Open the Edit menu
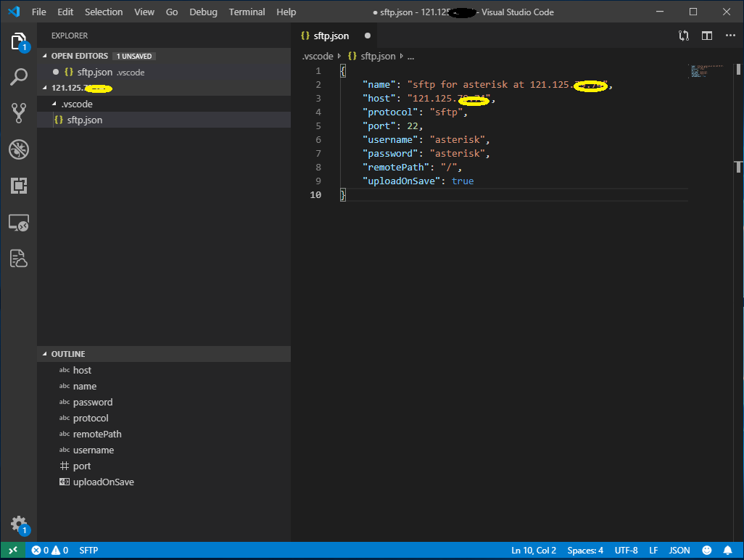Viewport: 744px width, 560px height. [65, 12]
